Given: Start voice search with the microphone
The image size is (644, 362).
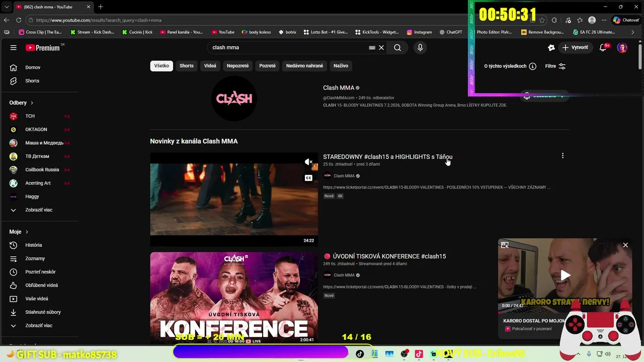Looking at the screenshot, I should tap(420, 48).
